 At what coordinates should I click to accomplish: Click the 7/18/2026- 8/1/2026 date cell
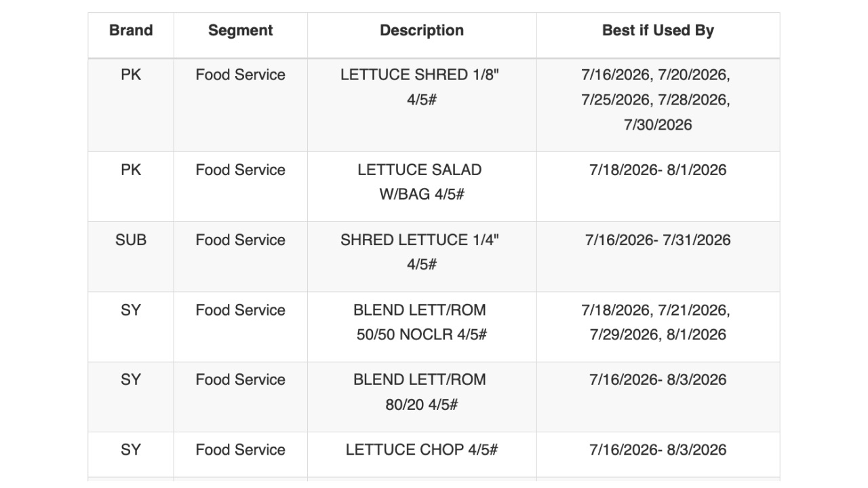pyautogui.click(x=658, y=187)
